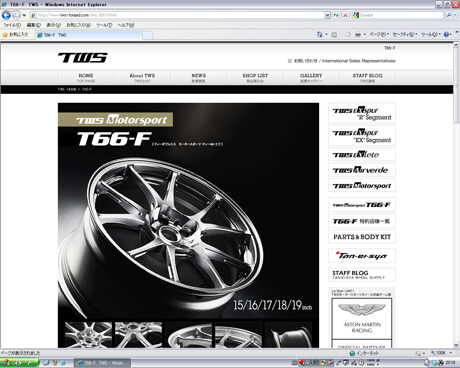Click the search magnifier icon

449,15
